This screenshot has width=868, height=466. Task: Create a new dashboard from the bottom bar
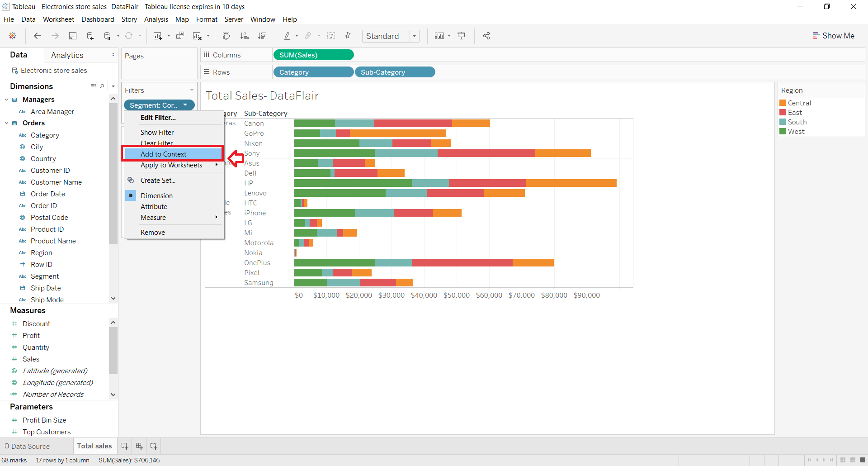point(139,446)
